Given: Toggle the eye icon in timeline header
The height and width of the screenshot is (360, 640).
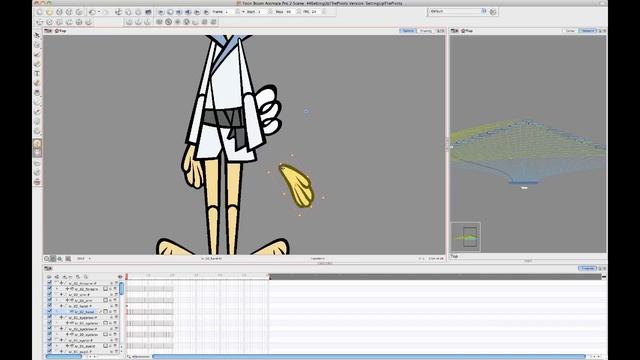Looking at the screenshot, I should pyautogui.click(x=120, y=277).
